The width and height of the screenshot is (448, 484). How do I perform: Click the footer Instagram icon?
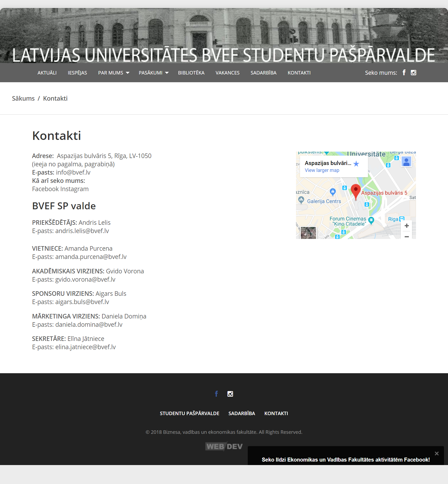tap(230, 394)
